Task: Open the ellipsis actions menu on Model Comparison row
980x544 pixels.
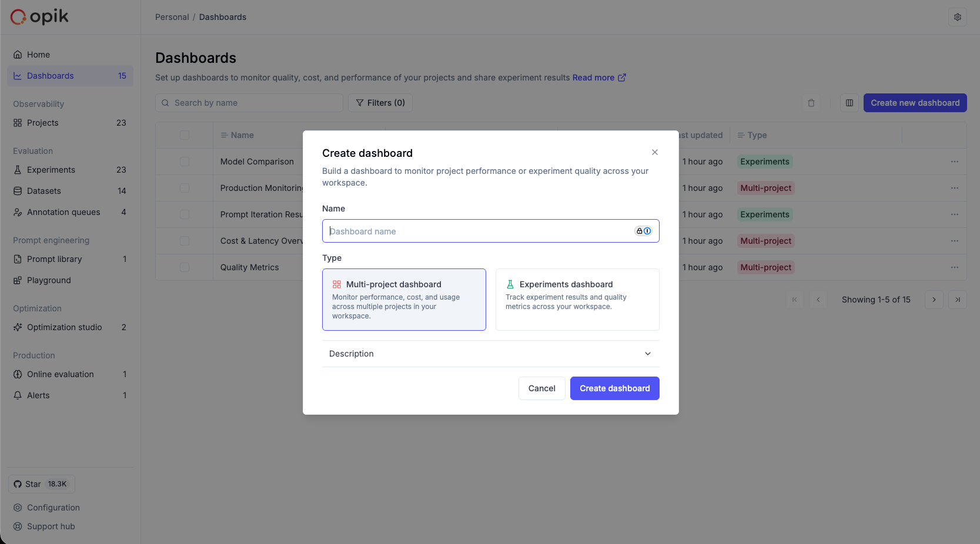Action: (x=954, y=162)
